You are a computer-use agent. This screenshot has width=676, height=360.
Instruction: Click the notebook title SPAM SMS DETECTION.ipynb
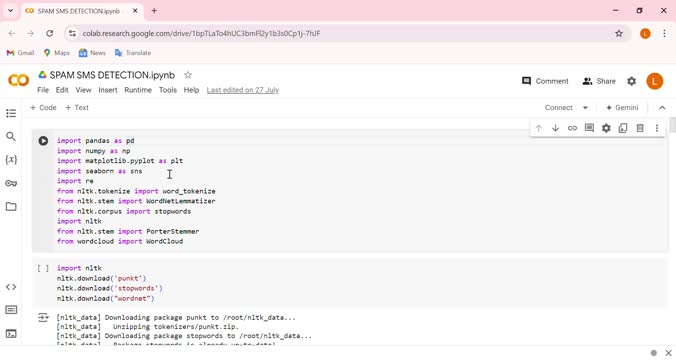tap(112, 75)
